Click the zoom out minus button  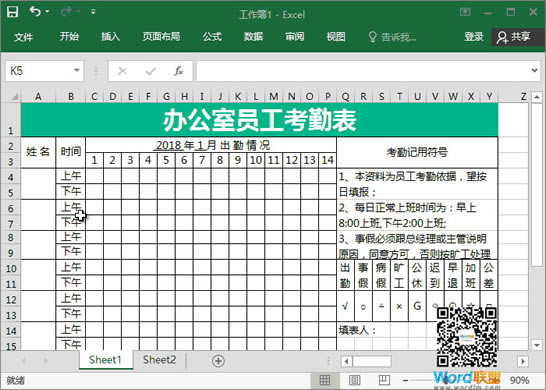[x=406, y=380]
